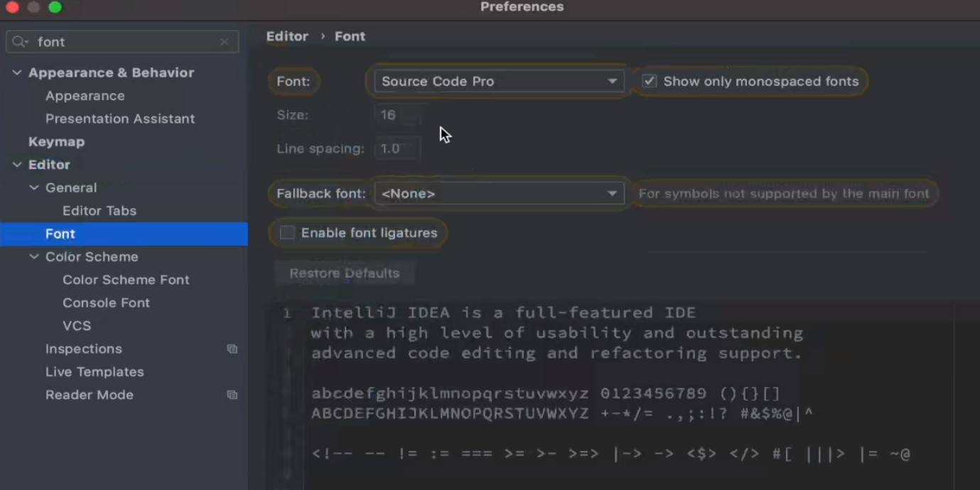Select Keymap in the settings sidebar
This screenshot has width=980, height=490.
[x=56, y=141]
